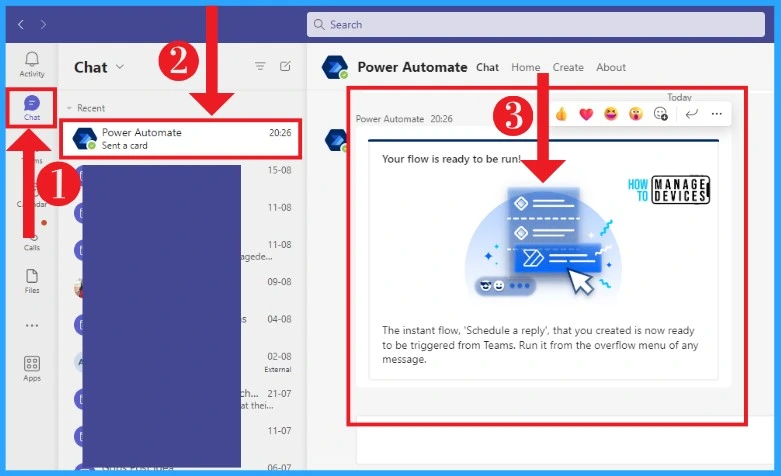The height and width of the screenshot is (476, 781).
Task: Click the Search box
Action: click(x=535, y=24)
